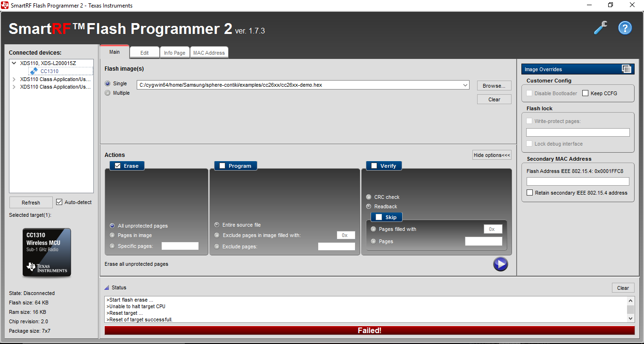Click the Exclude pages input field
The image size is (644, 344).
[x=337, y=246]
